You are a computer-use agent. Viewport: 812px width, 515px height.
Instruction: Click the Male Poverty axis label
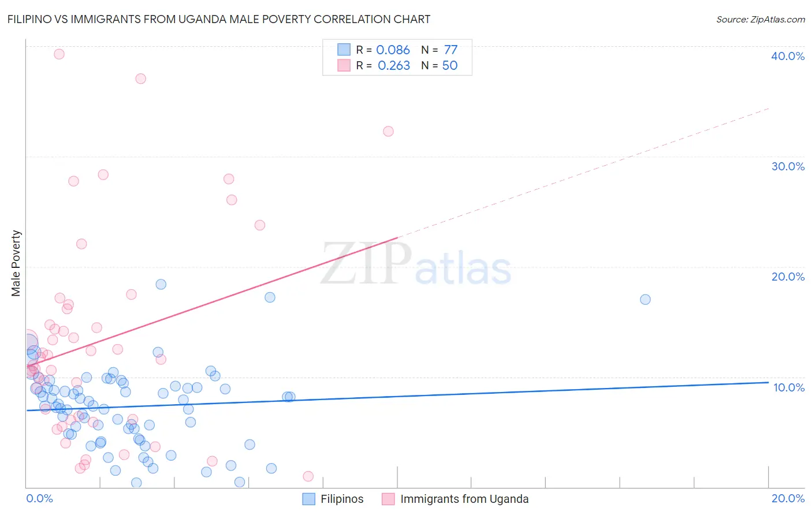(16, 263)
